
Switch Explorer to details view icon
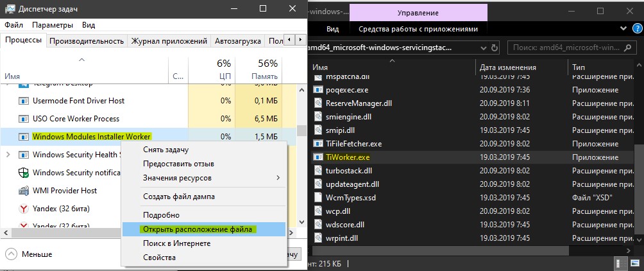click(622, 263)
